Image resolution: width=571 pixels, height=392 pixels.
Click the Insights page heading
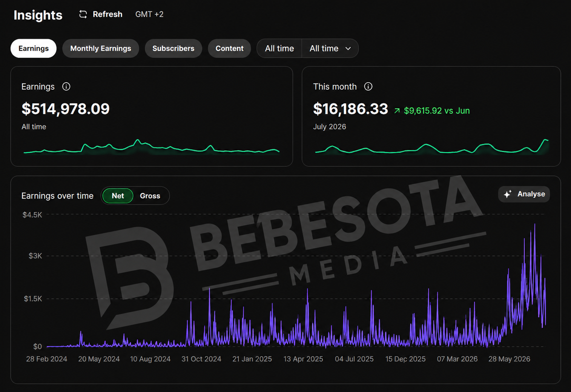[x=38, y=15]
